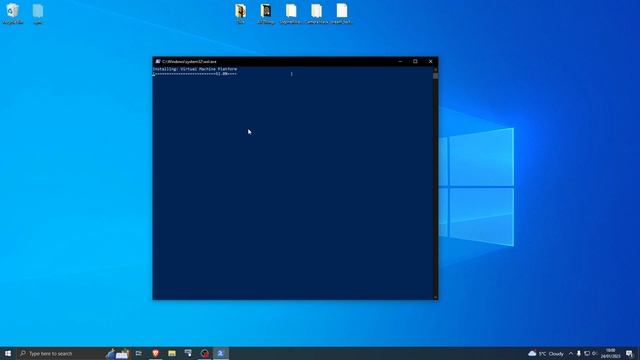Click the microphone tray icon
This screenshot has width=640, height=360.
579,353
